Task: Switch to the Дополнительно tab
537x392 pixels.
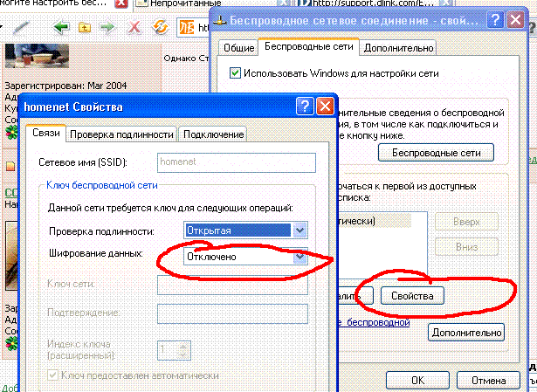Action: tap(398, 48)
